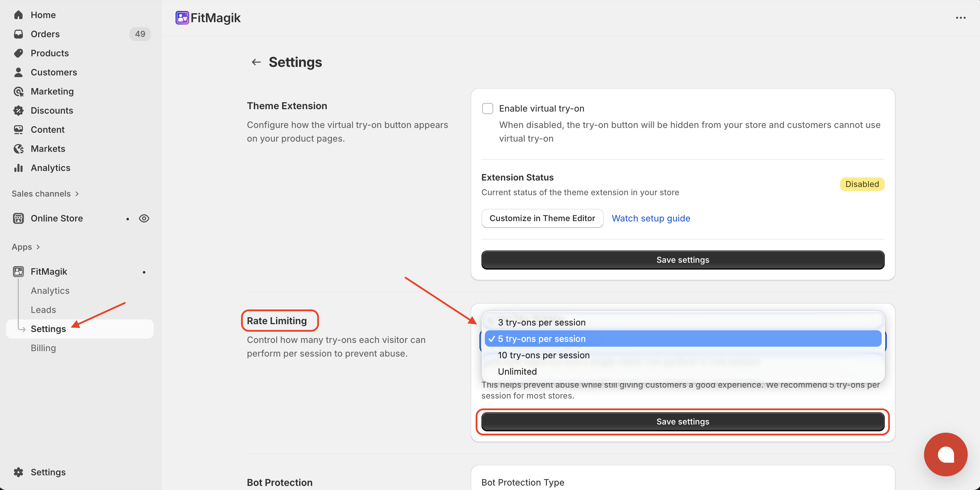Image resolution: width=980 pixels, height=490 pixels.
Task: Open the Watch setup guide link
Action: (x=650, y=218)
